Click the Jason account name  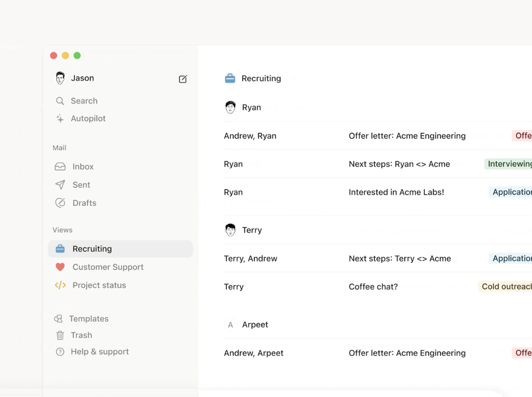coord(82,78)
